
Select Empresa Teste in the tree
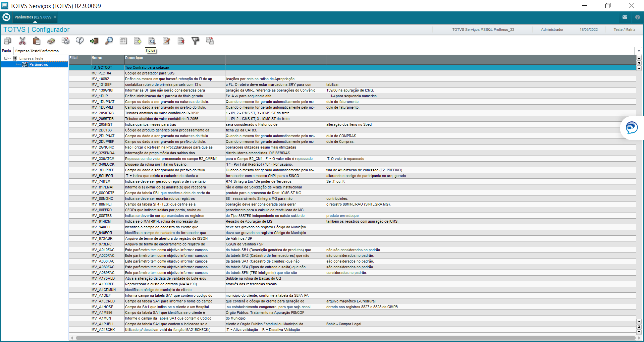tap(31, 58)
